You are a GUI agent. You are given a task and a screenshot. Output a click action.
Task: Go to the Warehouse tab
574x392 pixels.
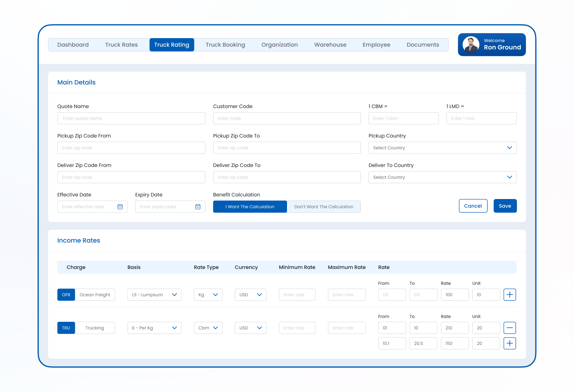pos(330,45)
